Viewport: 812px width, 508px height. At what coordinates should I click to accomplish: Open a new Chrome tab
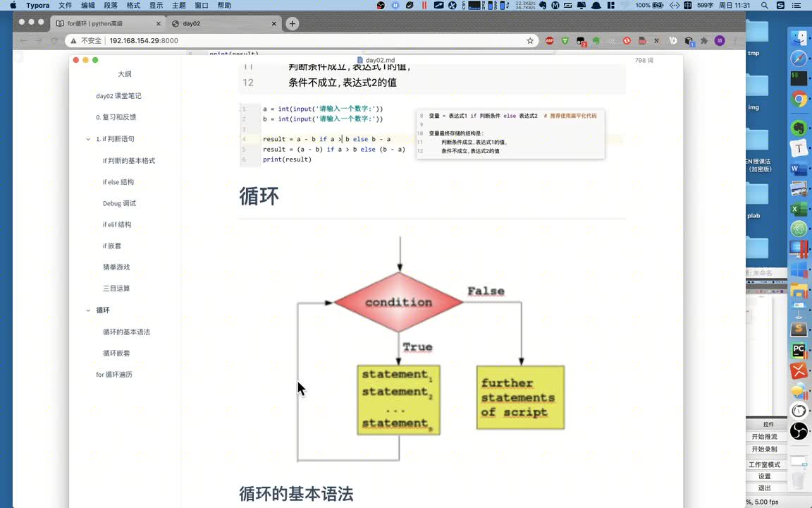292,23
